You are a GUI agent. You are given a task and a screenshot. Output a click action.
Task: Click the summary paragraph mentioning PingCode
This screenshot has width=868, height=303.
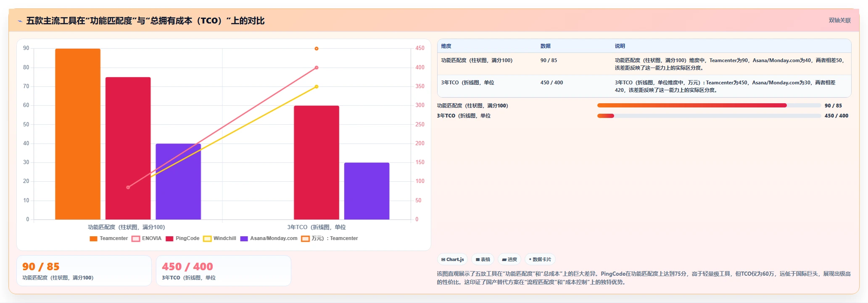[x=644, y=278]
